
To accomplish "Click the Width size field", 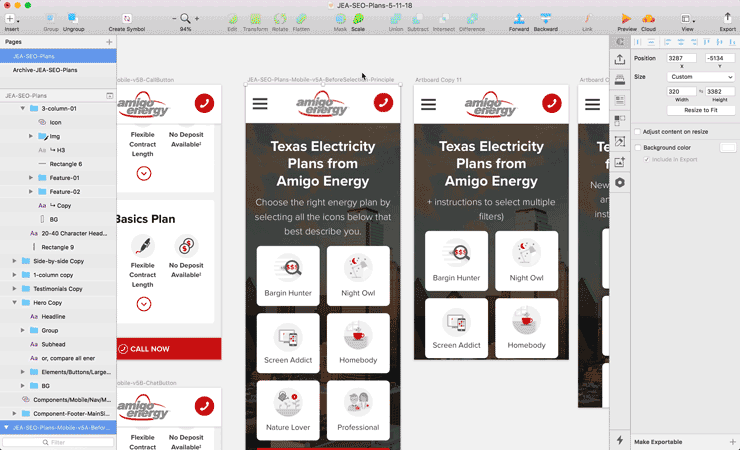I will [681, 92].
